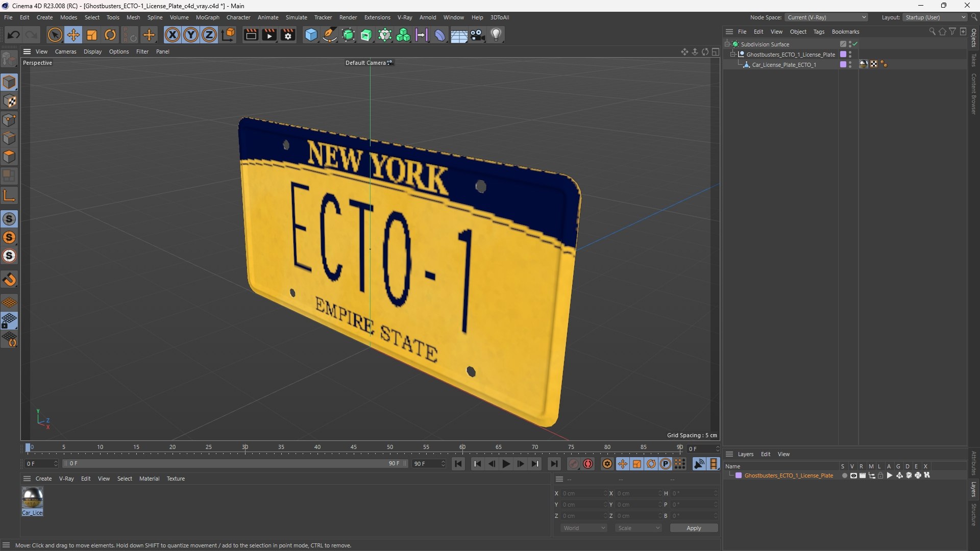Add a Camera object icon
Image resolution: width=980 pixels, height=551 pixels.
coord(478,35)
